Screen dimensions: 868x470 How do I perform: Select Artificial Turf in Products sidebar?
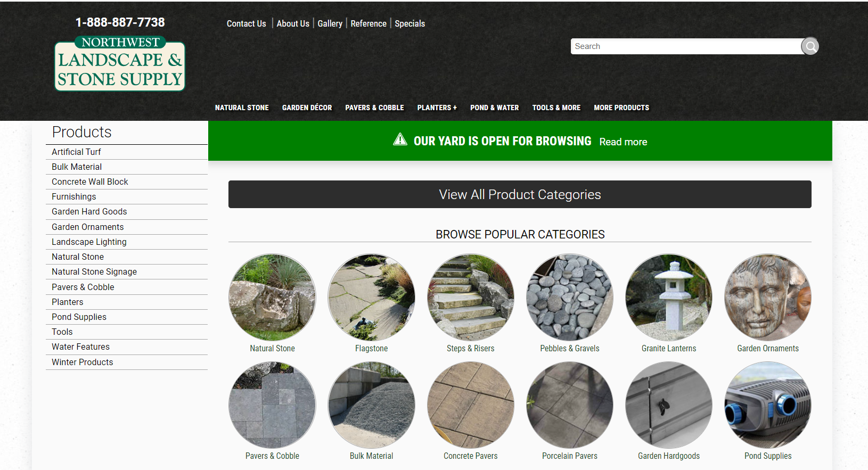point(127,152)
